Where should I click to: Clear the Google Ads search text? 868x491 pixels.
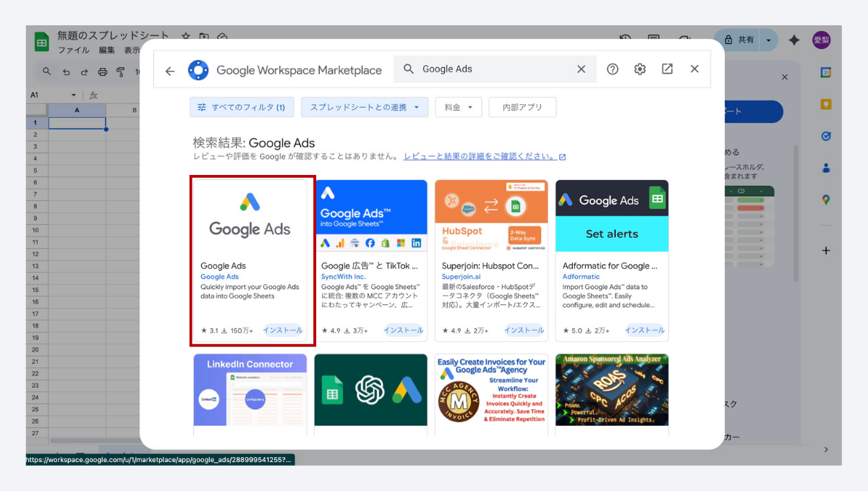[581, 69]
